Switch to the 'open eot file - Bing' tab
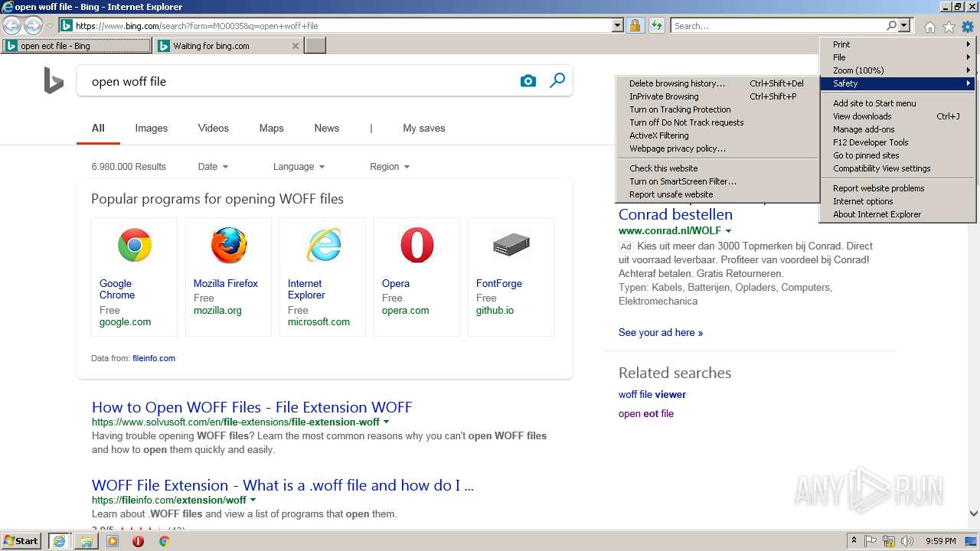Viewport: 980px width, 551px height. [77, 46]
